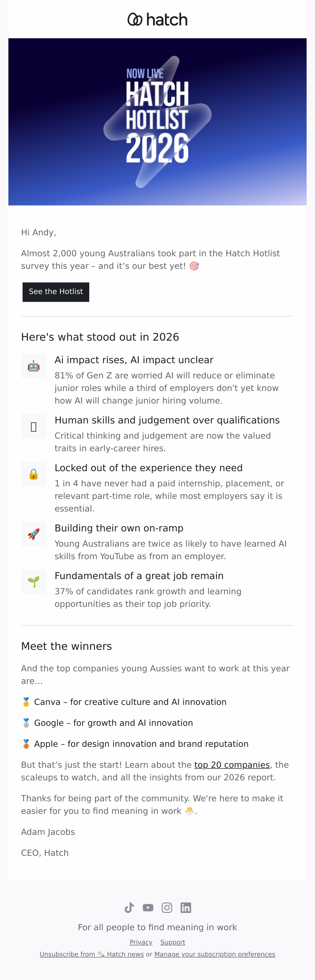Click the seedling emoji icon
Screen dimensions: 315x980
tap(34, 582)
